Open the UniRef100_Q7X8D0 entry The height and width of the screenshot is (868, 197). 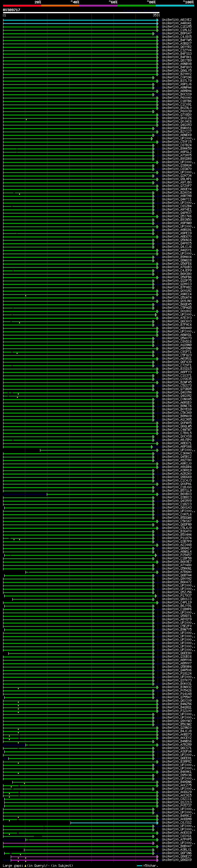pos(176,115)
